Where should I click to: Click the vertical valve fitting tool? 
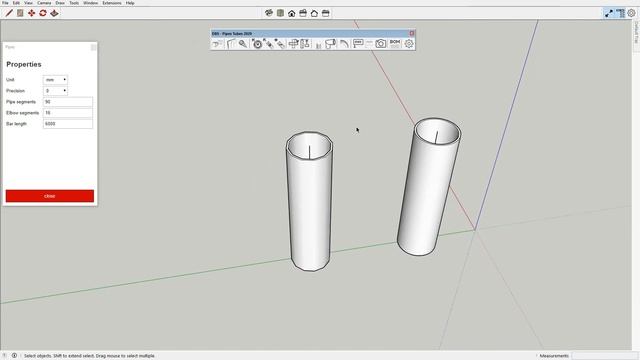click(x=305, y=43)
